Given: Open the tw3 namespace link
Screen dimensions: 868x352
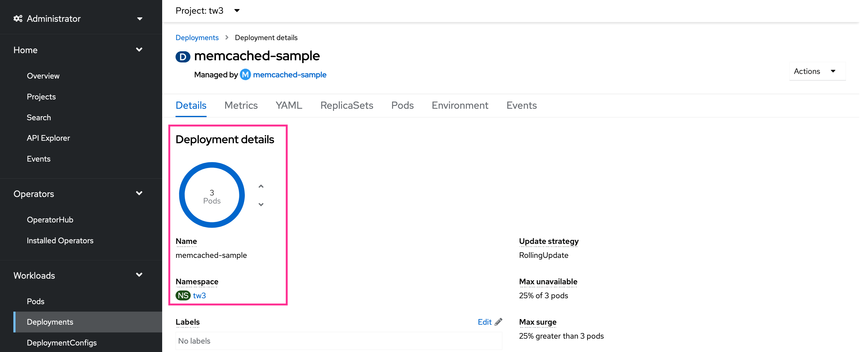Looking at the screenshot, I should [x=199, y=295].
